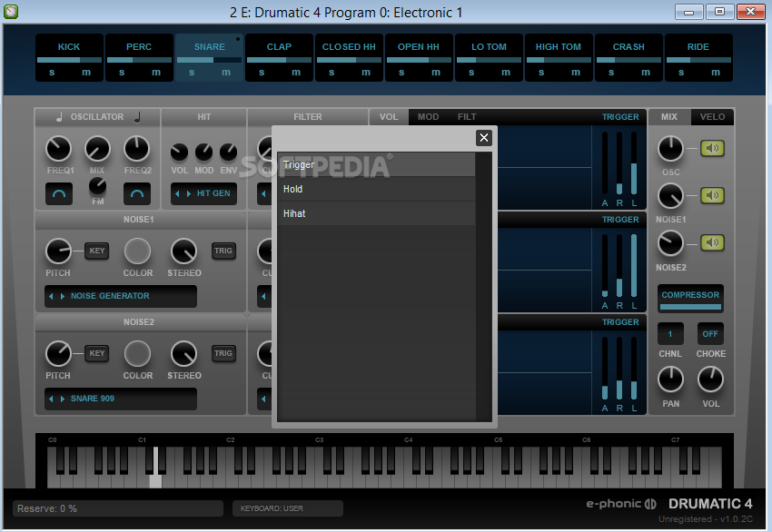Mute the OSC speaker button
Viewport: 772px width, 532px height.
click(712, 148)
